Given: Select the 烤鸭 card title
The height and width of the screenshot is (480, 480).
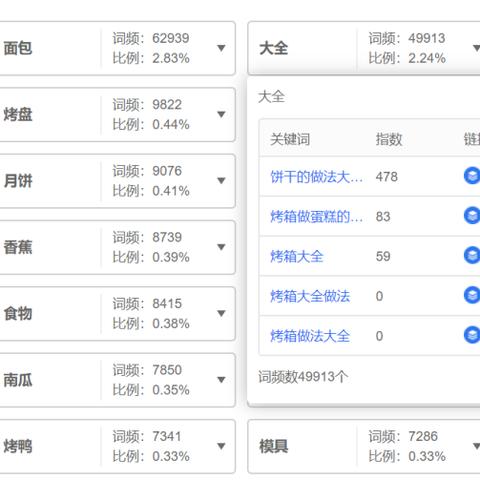Looking at the screenshot, I should [x=18, y=446].
